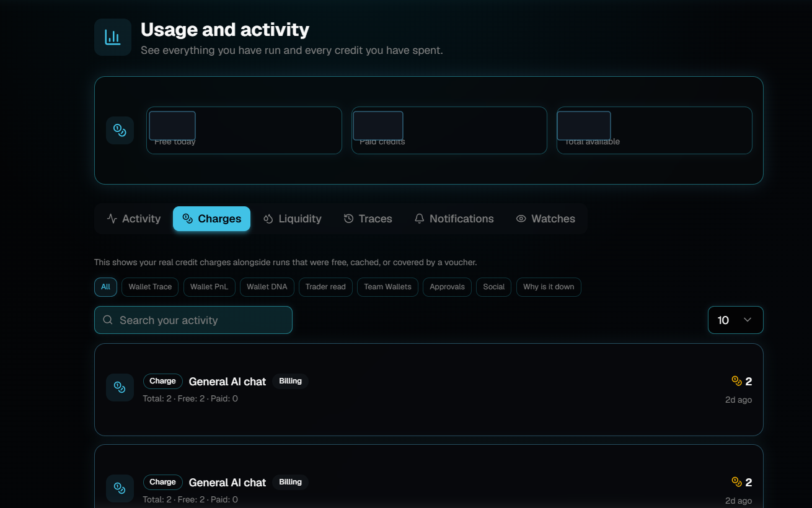Open the Notifications tab
The height and width of the screenshot is (508, 812).
pyautogui.click(x=454, y=219)
